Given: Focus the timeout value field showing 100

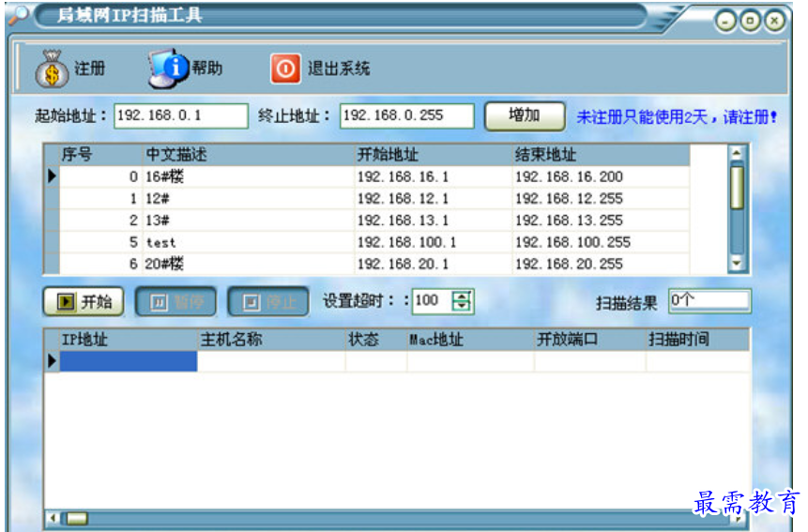Looking at the screenshot, I should coord(432,301).
